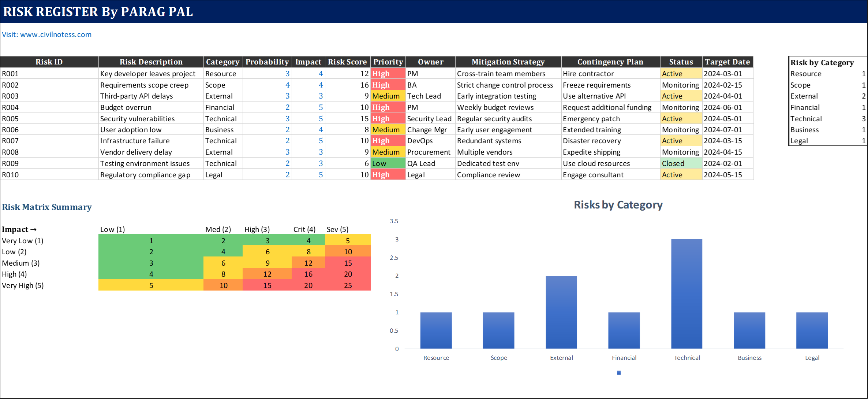Select the Risk Description header cell
Image resolution: width=868 pixels, height=399 pixels.
pos(151,62)
